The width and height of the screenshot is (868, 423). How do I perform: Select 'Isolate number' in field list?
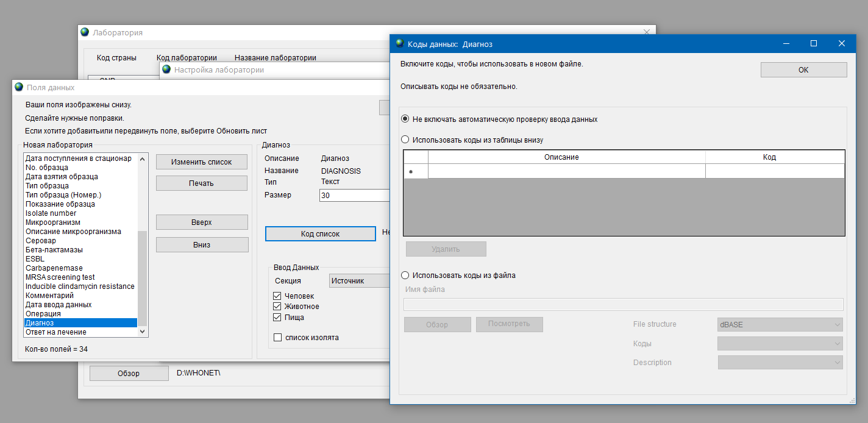point(81,213)
